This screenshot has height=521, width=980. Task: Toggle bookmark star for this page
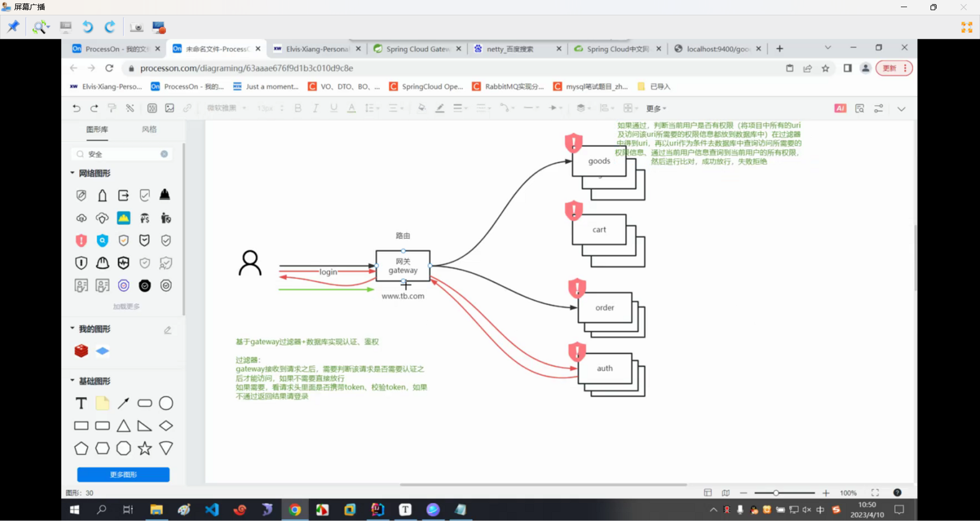click(x=825, y=68)
